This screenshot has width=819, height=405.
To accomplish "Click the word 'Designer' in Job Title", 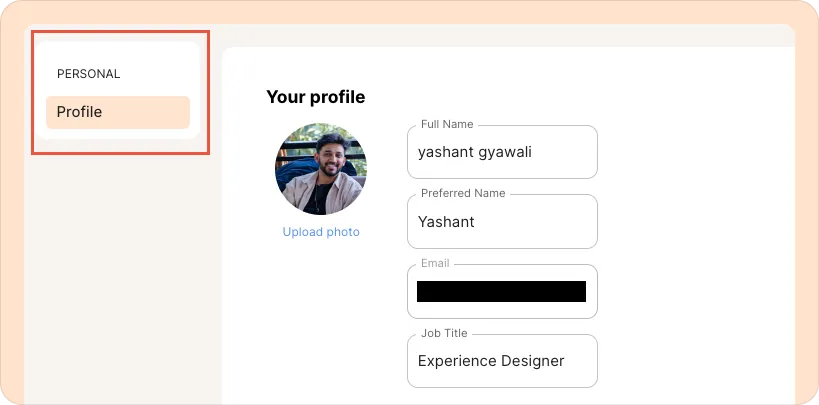I will (x=532, y=361).
